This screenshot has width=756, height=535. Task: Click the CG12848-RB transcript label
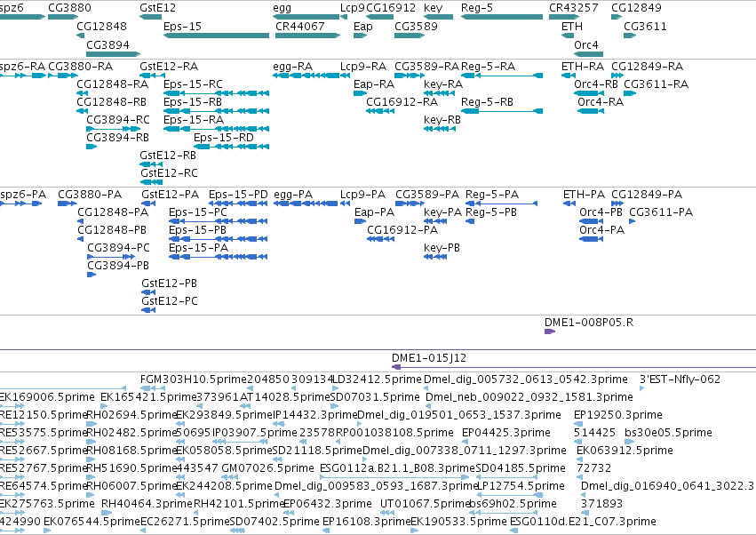click(111, 102)
